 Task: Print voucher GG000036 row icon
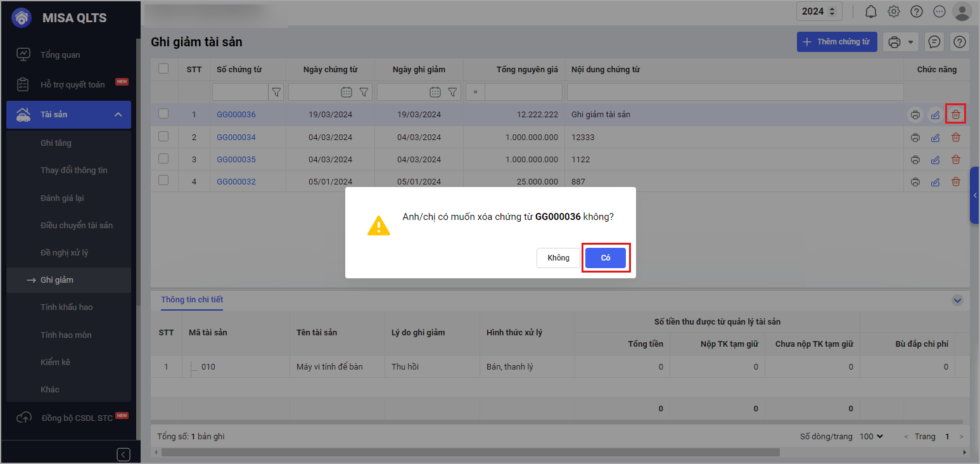pos(915,115)
